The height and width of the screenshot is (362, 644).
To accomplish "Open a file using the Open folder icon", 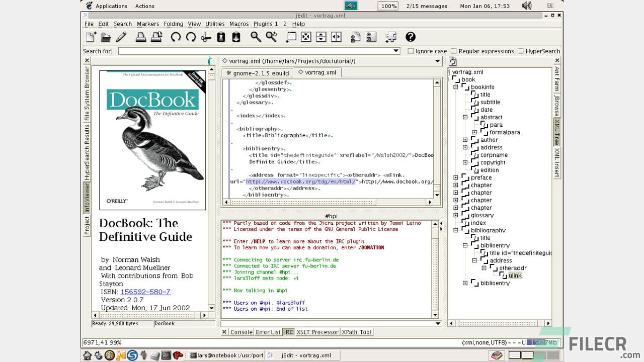I will click(x=106, y=37).
